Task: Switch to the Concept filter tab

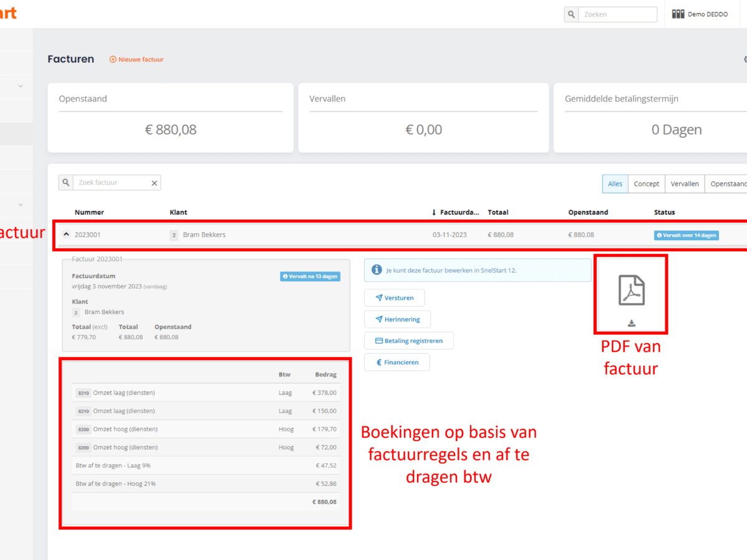Action: click(x=646, y=184)
